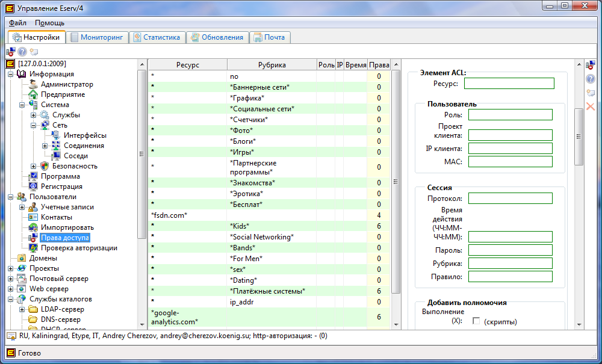This screenshot has width=602, height=364.
Task: Click the ACL table's vertical scrollbar thumb
Action: click(396, 182)
